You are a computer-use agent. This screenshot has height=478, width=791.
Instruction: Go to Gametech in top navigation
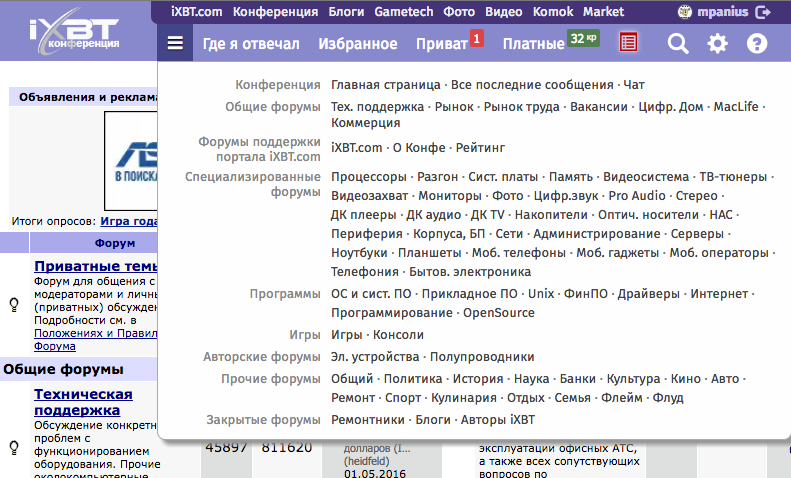pos(405,12)
